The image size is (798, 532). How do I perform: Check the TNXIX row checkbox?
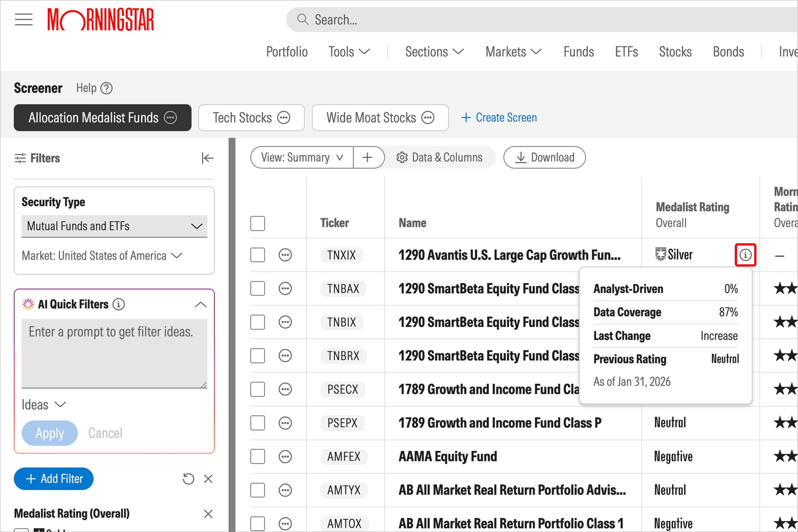tap(257, 255)
